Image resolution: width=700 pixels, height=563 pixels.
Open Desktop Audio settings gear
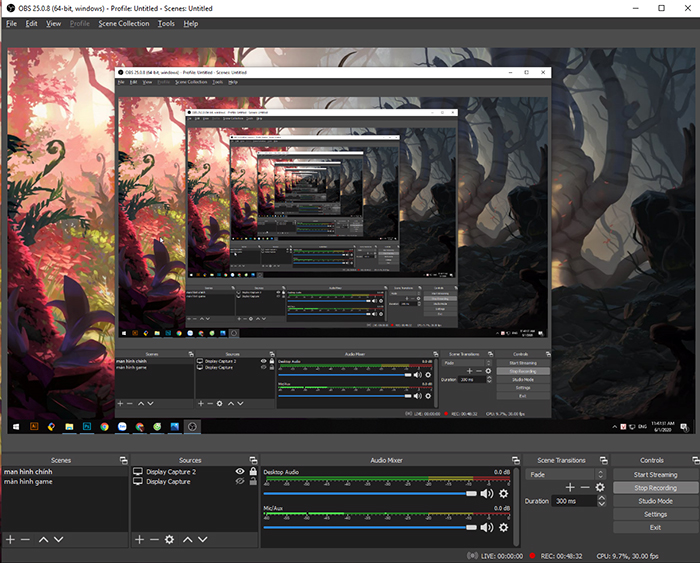(x=503, y=493)
